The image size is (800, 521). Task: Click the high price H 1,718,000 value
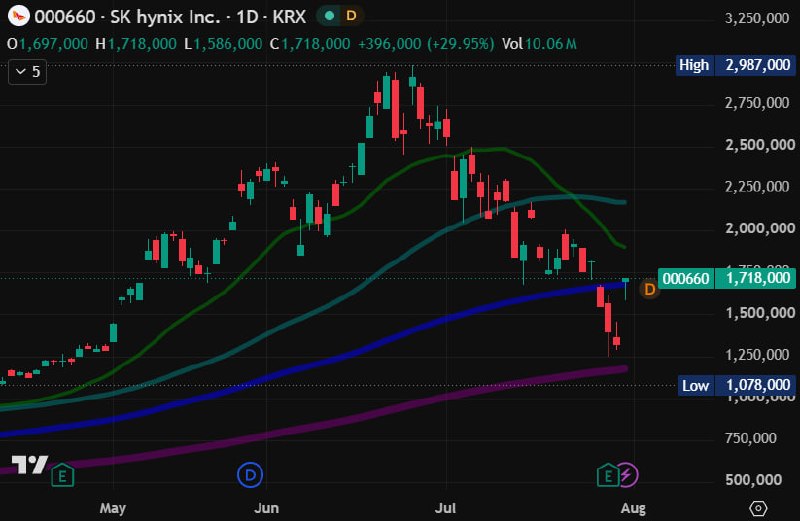click(136, 44)
